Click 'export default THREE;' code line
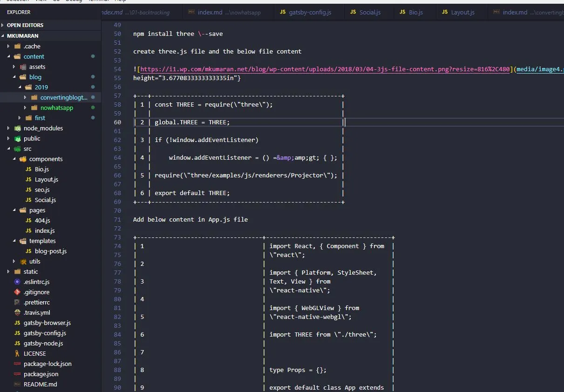Viewport: 564px width, 392px height. pyautogui.click(x=192, y=193)
